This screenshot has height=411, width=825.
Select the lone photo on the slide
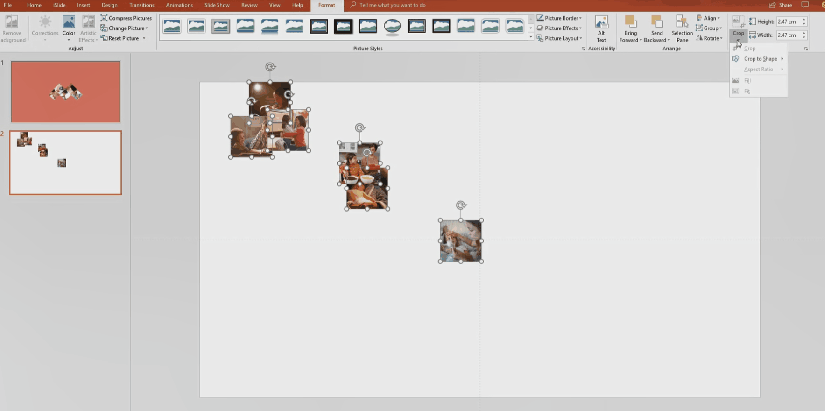(461, 241)
